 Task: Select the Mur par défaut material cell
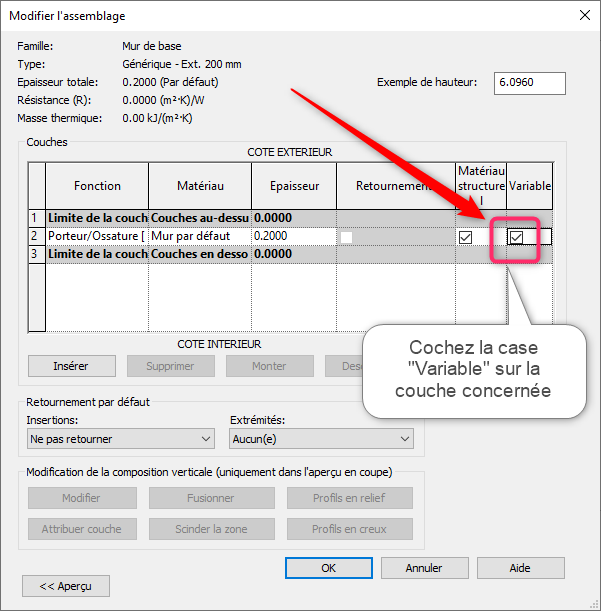tap(199, 236)
